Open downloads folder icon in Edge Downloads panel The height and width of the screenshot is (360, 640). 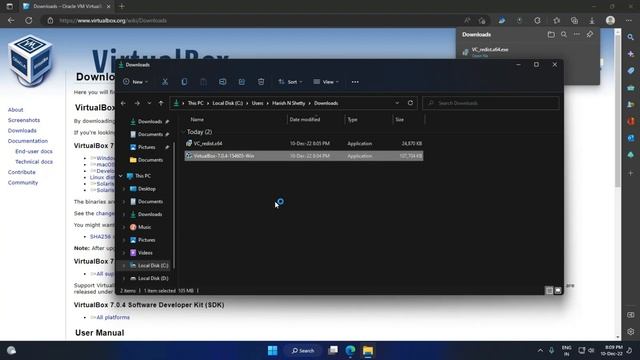(551, 35)
